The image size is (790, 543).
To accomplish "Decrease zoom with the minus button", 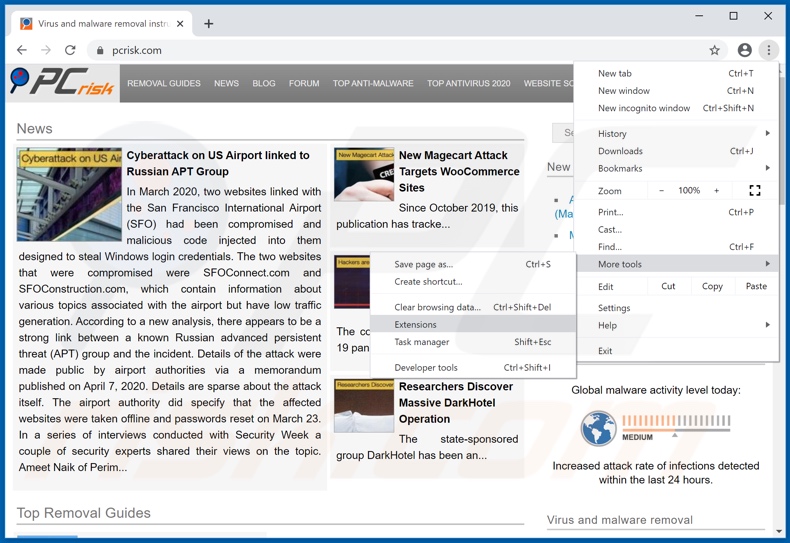I will (661, 190).
